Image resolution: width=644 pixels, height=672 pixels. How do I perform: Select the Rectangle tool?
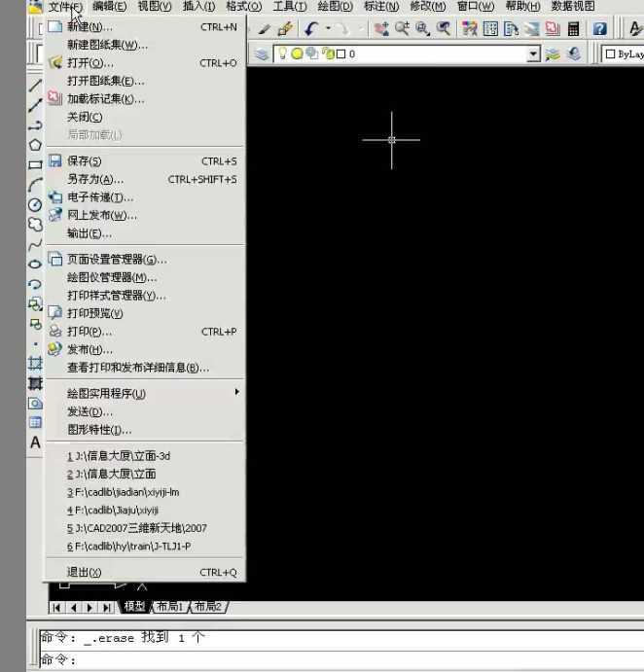coord(35,164)
